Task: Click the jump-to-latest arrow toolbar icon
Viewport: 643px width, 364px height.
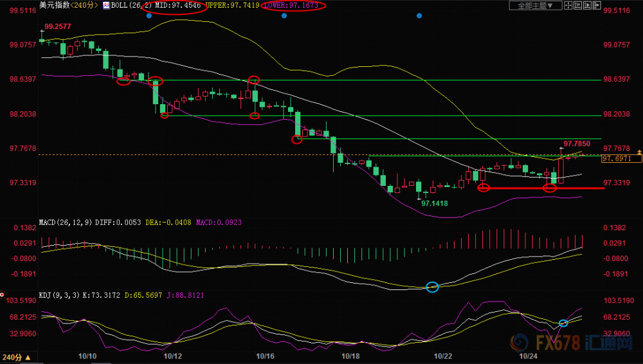Action: pyautogui.click(x=597, y=5)
